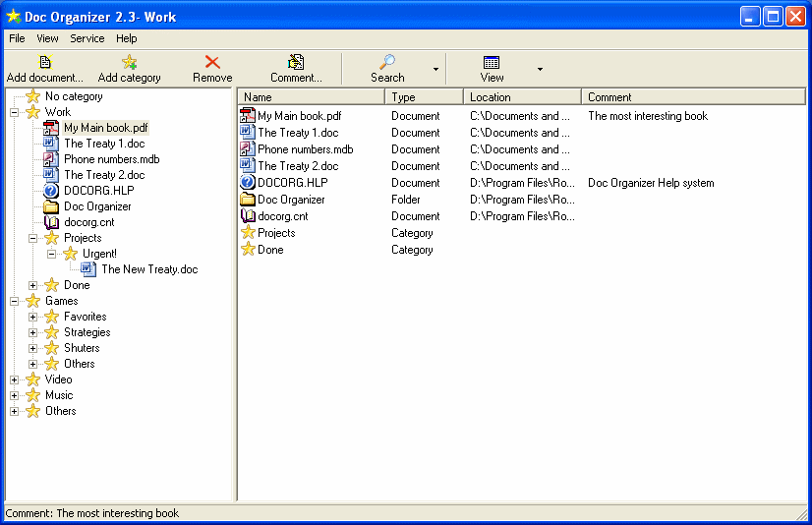Collapse the Projects category in tree

(32, 238)
